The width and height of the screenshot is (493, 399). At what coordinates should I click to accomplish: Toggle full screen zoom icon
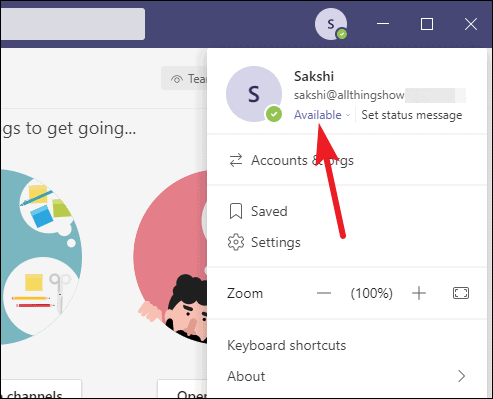461,293
